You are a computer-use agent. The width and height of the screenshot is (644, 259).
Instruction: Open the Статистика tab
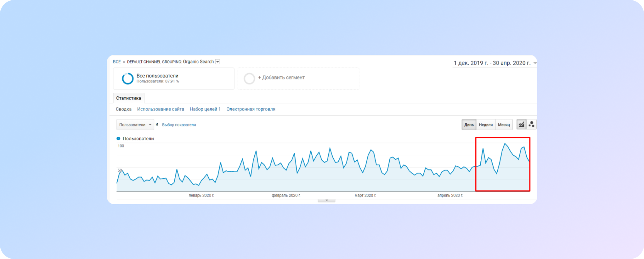point(128,98)
